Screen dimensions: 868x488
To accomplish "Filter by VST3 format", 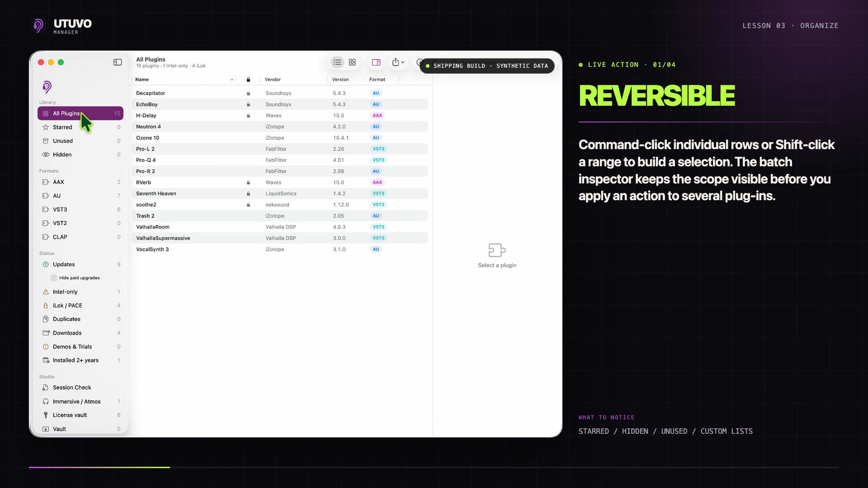I will click(80, 209).
